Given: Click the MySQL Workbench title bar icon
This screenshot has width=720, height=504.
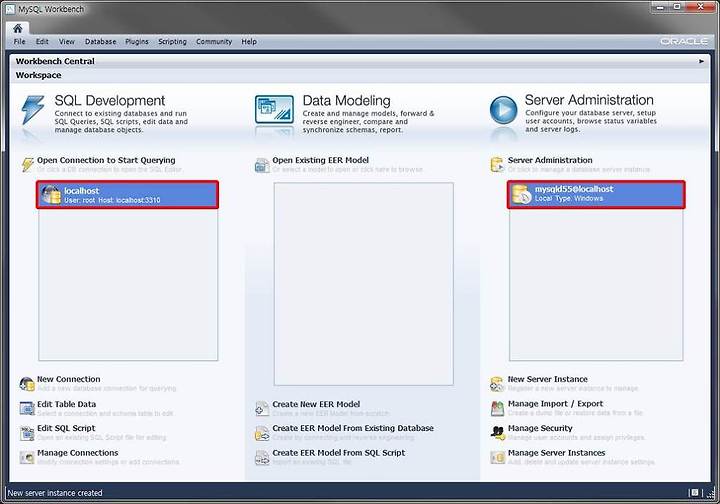Looking at the screenshot, I should pos(10,9).
